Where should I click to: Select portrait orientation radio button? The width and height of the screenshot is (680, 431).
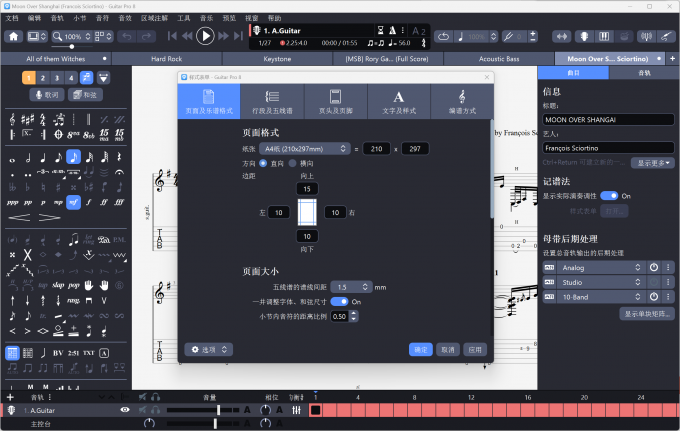point(263,163)
